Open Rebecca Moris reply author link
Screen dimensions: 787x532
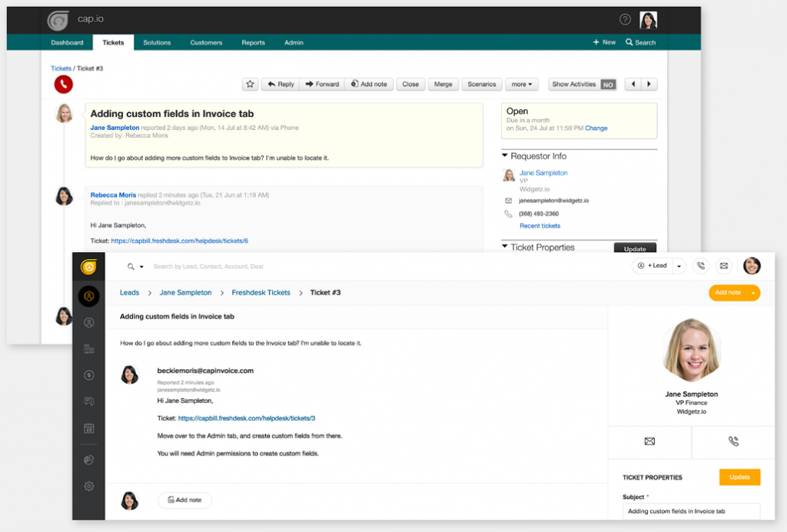[113, 195]
